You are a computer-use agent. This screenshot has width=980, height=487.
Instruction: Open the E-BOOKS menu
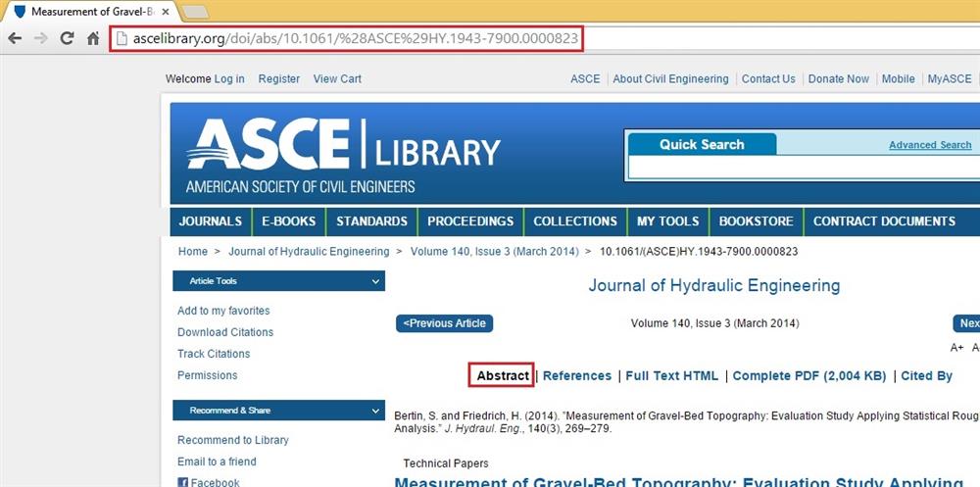click(x=289, y=221)
